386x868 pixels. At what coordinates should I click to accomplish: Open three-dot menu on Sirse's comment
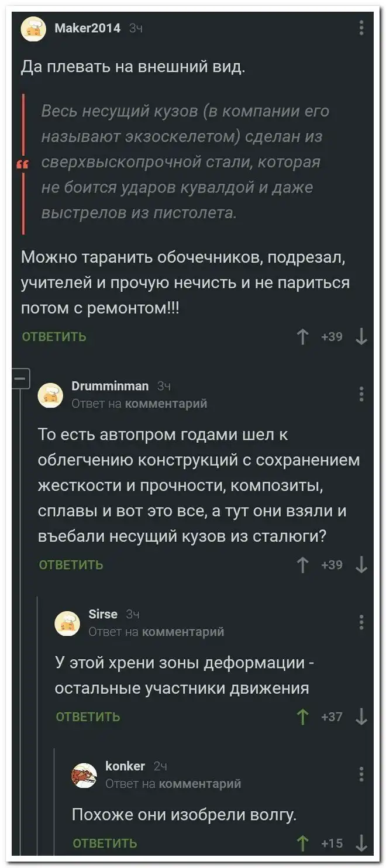(x=361, y=622)
